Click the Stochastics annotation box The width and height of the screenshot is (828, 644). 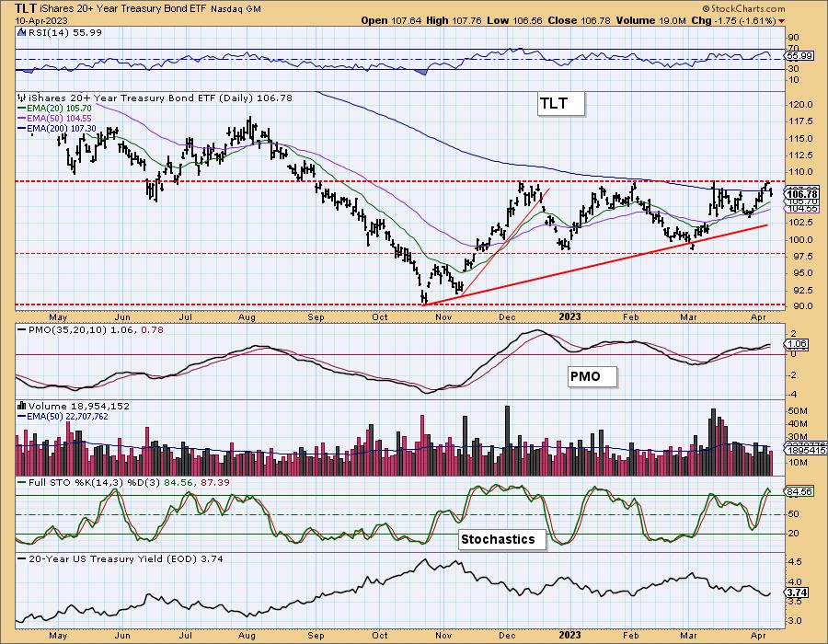click(502, 539)
